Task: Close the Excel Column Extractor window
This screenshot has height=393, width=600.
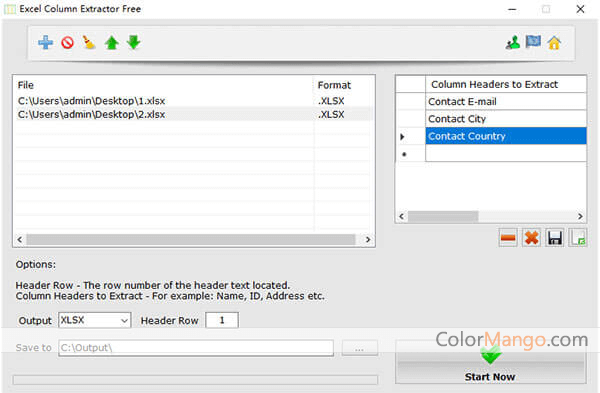Action: coord(580,9)
